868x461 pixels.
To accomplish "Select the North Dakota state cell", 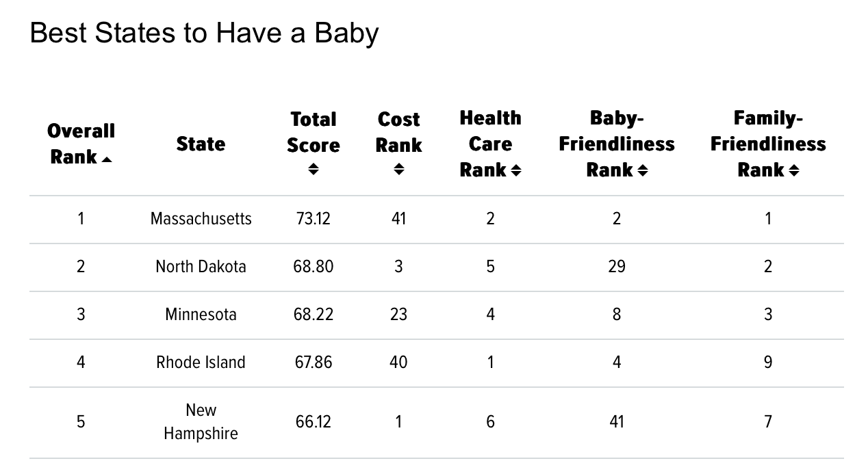I will click(x=201, y=267).
